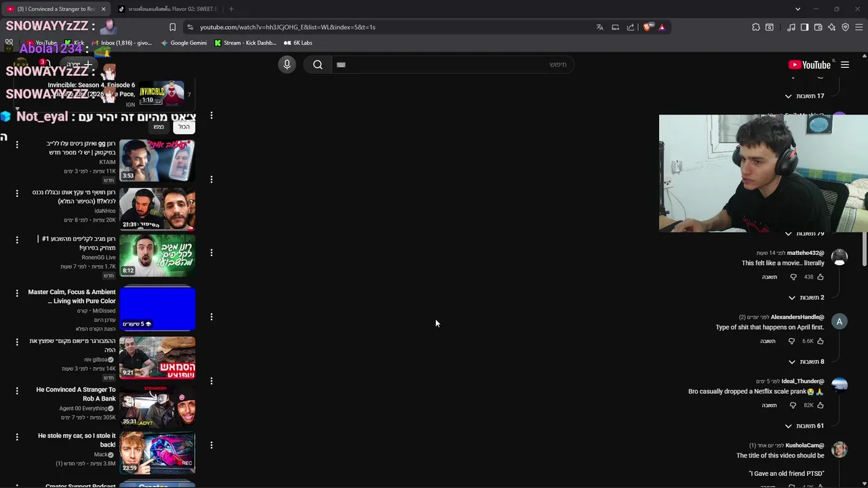This screenshot has height=488, width=868.
Task: Toggle the browser sidebar panel icon
Action: click(x=804, y=27)
